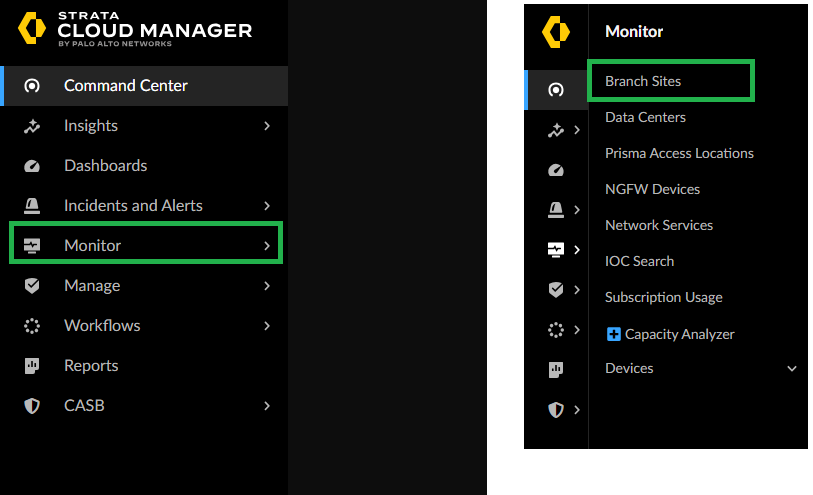Expand Incidents and Alerts submenu chevron
Image resolution: width=813 pixels, height=495 pixels.
point(267,206)
